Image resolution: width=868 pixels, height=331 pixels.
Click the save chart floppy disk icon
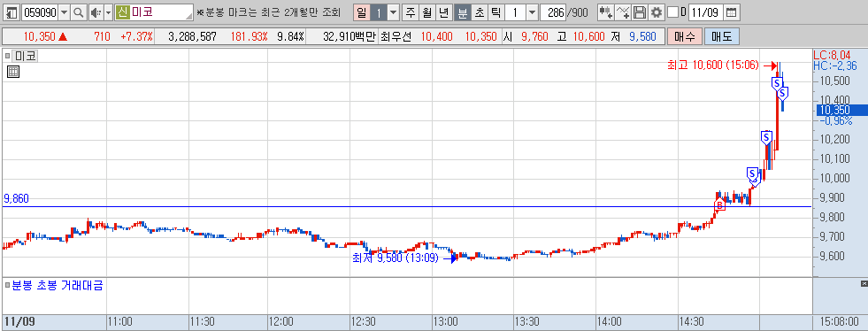coord(640,12)
